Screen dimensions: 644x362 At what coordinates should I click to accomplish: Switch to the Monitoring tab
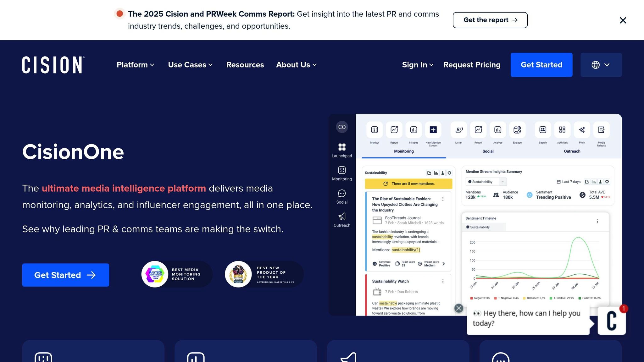pos(404,151)
